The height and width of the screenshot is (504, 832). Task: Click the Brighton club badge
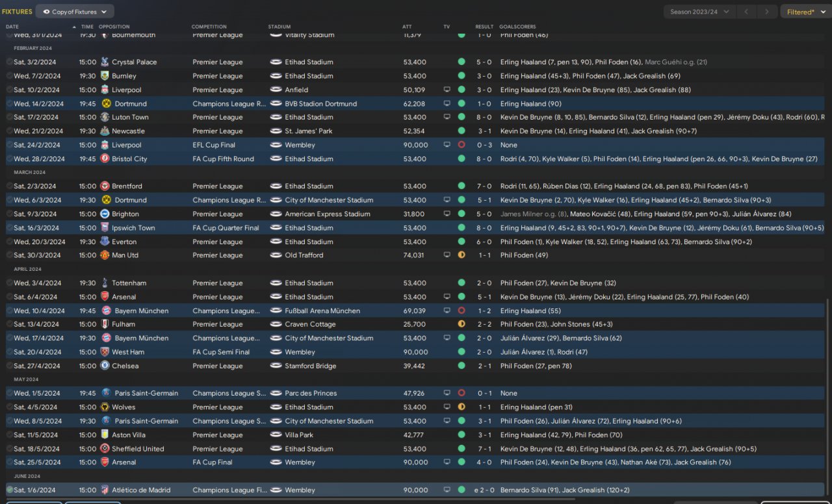[105, 214]
